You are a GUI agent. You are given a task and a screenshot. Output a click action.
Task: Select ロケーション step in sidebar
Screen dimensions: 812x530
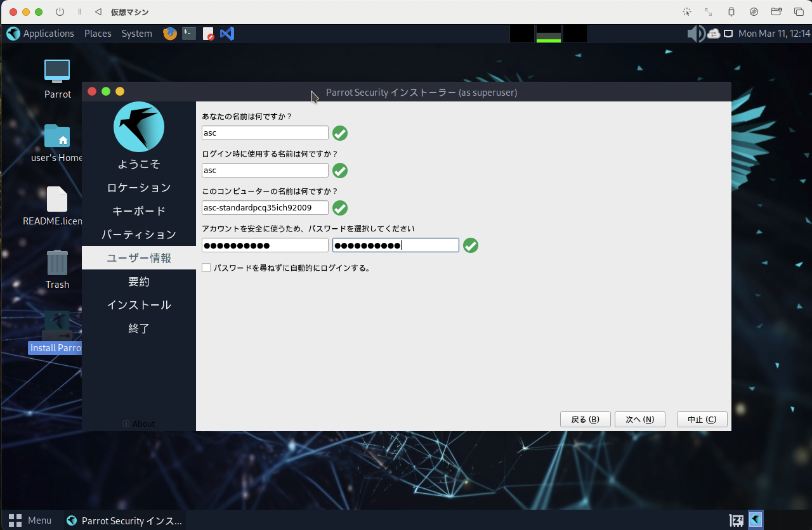pos(139,188)
